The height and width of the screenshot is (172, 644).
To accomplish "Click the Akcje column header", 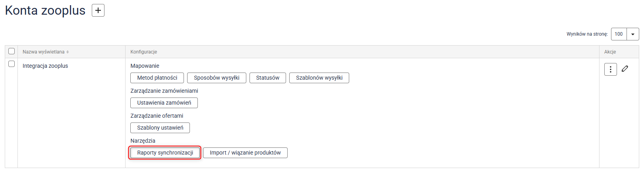I will pos(610,52).
